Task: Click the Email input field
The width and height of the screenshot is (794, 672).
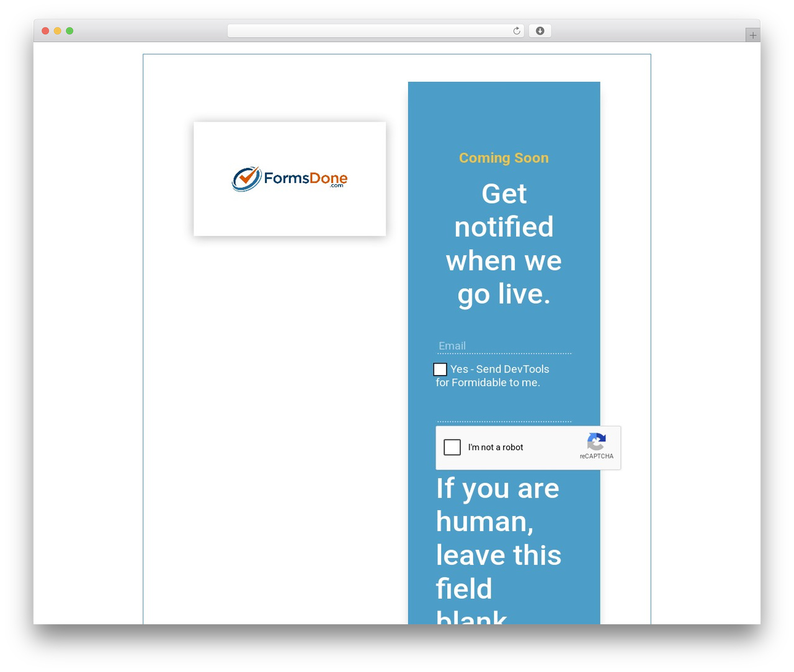Action: pyautogui.click(x=504, y=346)
